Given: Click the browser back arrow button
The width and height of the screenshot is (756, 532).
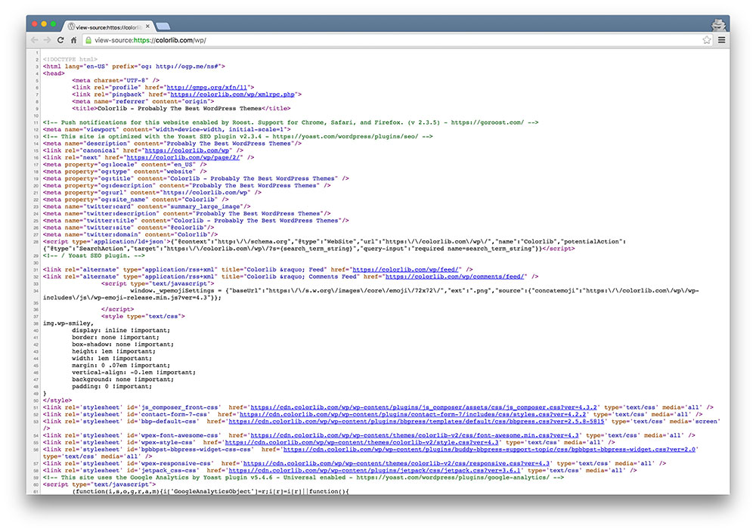Looking at the screenshot, I should (34, 40).
